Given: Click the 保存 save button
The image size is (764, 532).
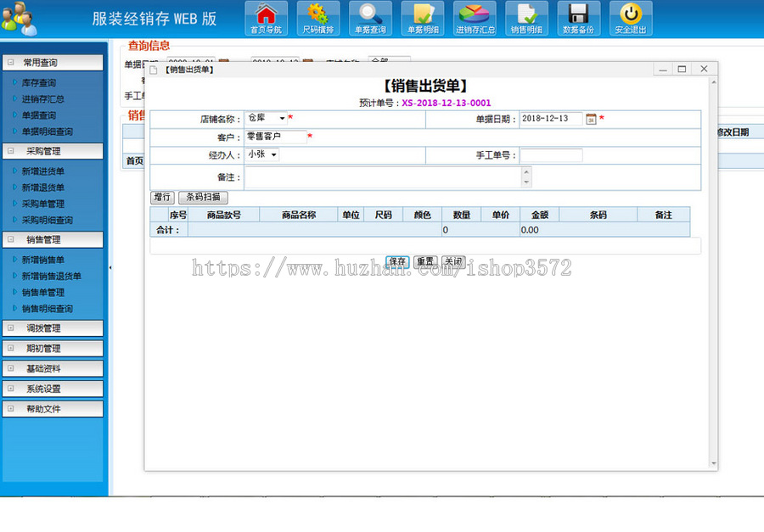Looking at the screenshot, I should tap(396, 261).
